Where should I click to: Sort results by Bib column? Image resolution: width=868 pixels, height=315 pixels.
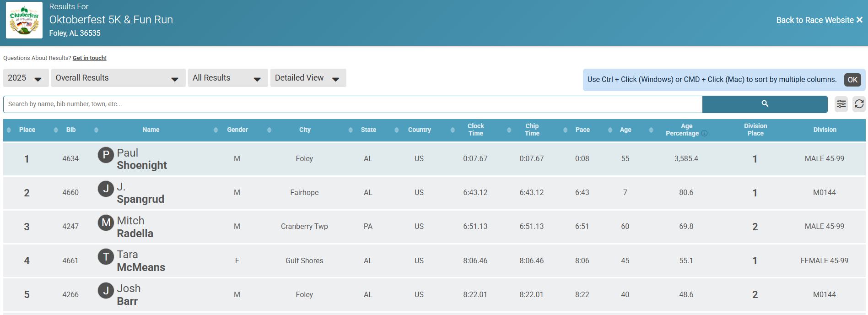point(71,130)
